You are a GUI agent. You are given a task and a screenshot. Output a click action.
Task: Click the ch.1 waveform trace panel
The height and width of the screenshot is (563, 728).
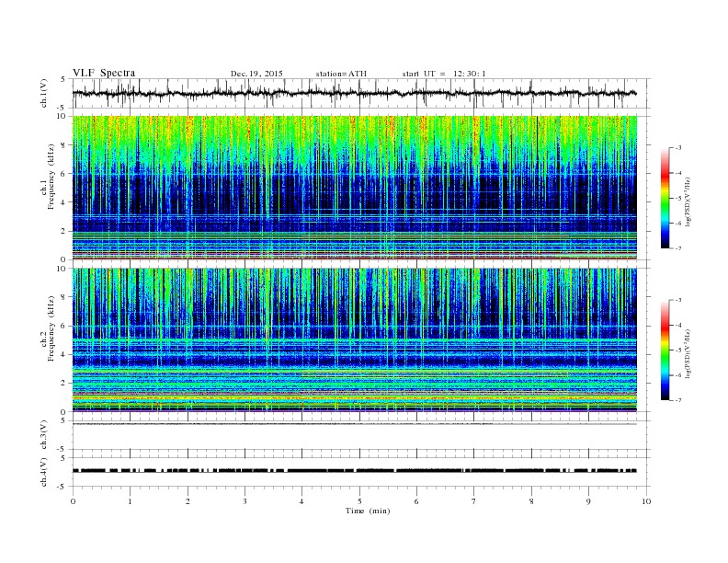tap(361, 93)
